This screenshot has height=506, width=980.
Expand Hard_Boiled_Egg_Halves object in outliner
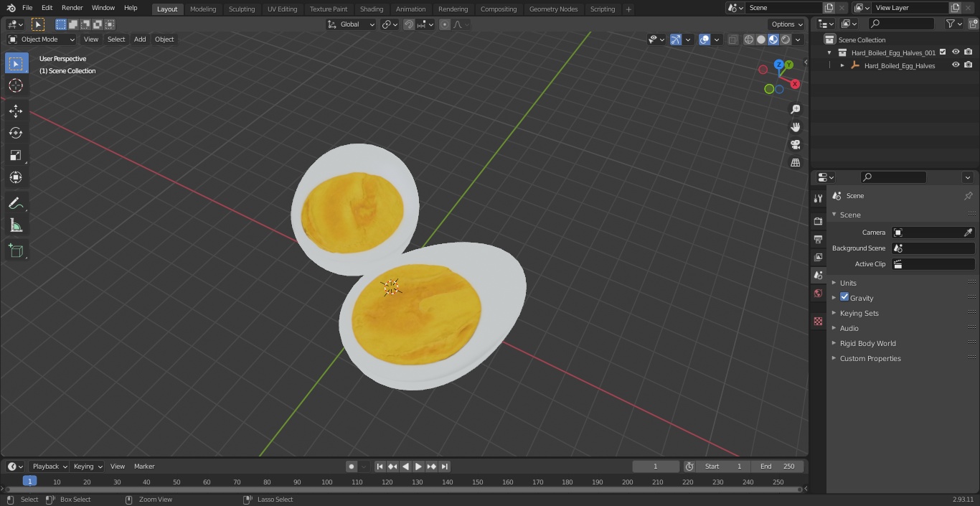[842, 65]
